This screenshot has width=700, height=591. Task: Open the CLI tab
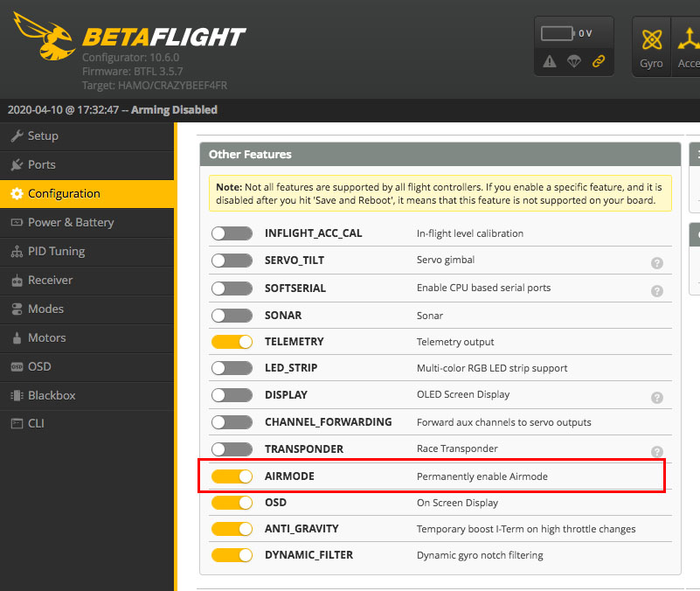pyautogui.click(x=36, y=423)
